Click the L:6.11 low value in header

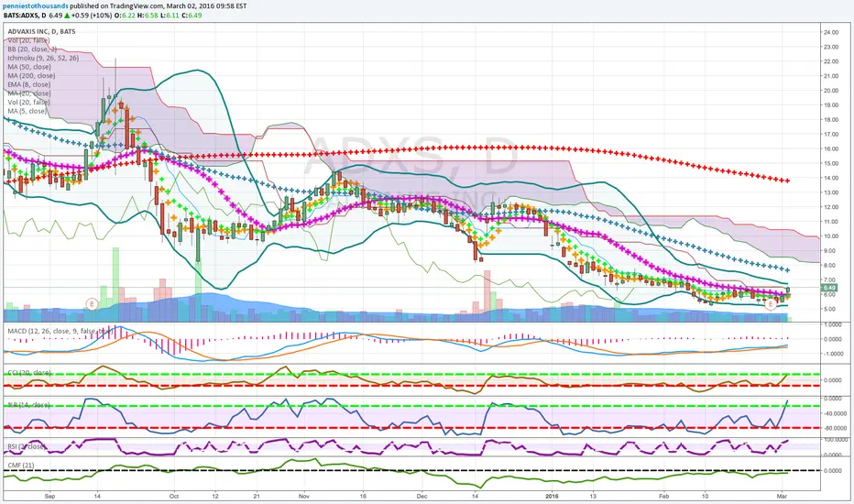click(x=170, y=16)
